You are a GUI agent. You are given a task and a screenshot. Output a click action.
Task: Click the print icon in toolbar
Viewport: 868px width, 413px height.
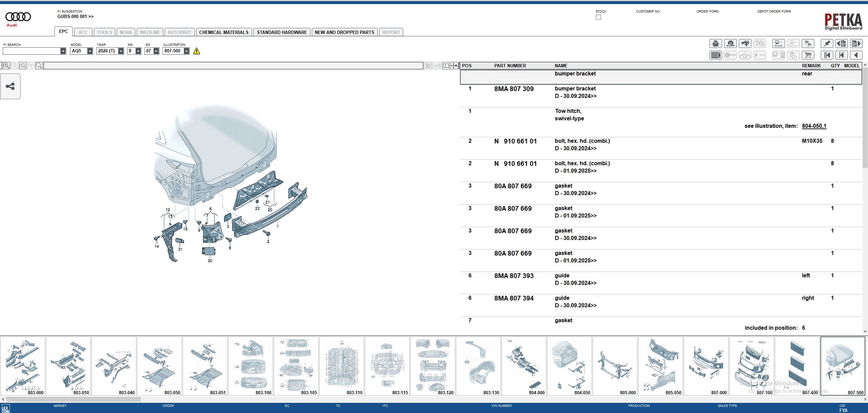pos(715,44)
